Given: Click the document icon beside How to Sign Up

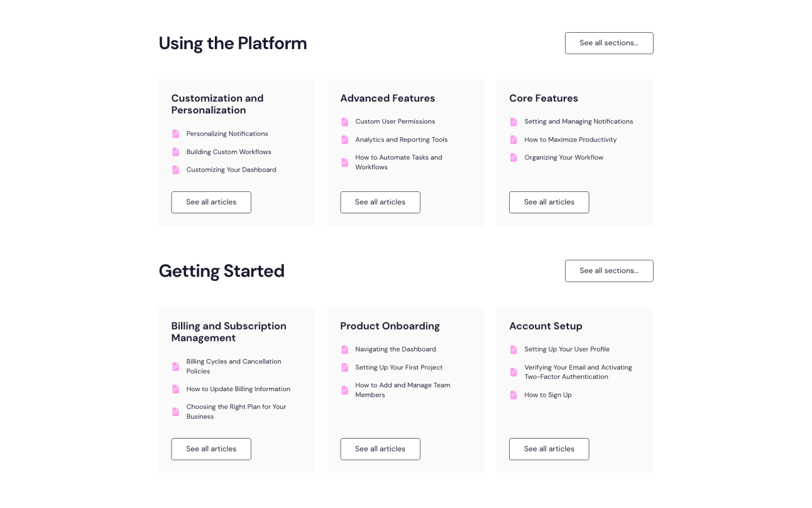Looking at the screenshot, I should 513,395.
